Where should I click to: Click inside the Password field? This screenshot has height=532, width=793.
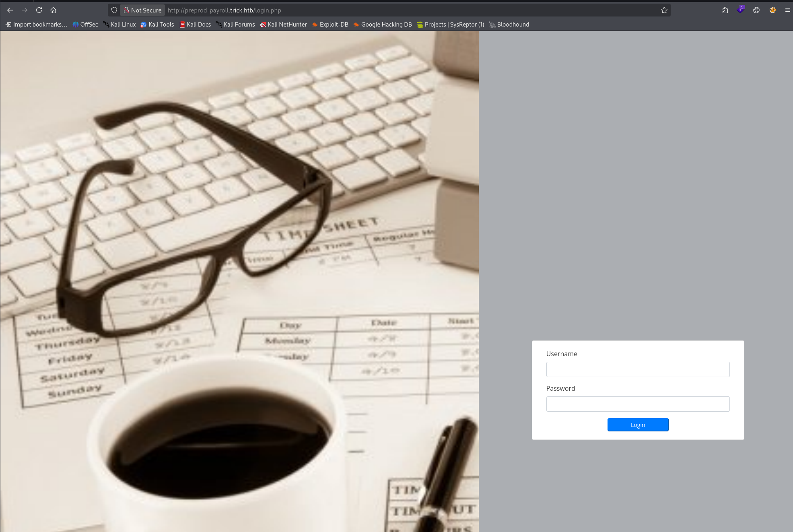point(637,404)
